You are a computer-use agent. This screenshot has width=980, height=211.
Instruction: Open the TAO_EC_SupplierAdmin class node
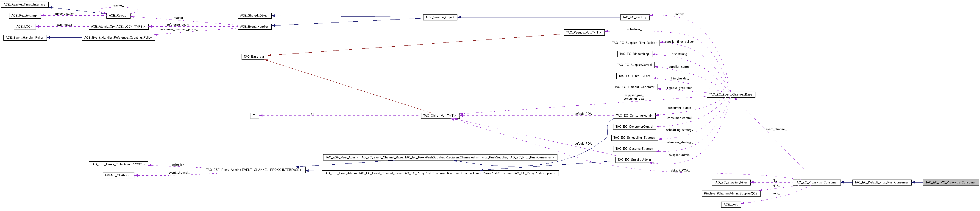click(x=634, y=160)
